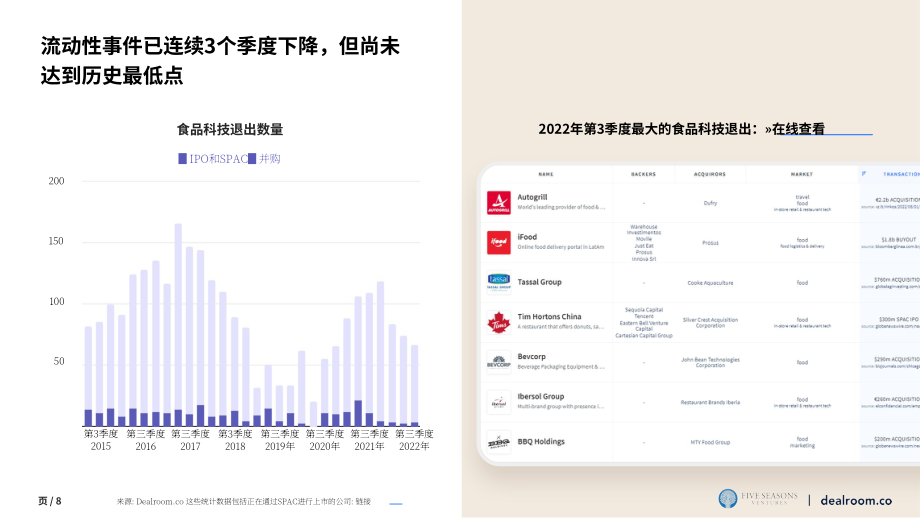Image resolution: width=920 pixels, height=518 pixels.
Task: Click the $1.8b BUYOUT transaction value
Action: 898,240
